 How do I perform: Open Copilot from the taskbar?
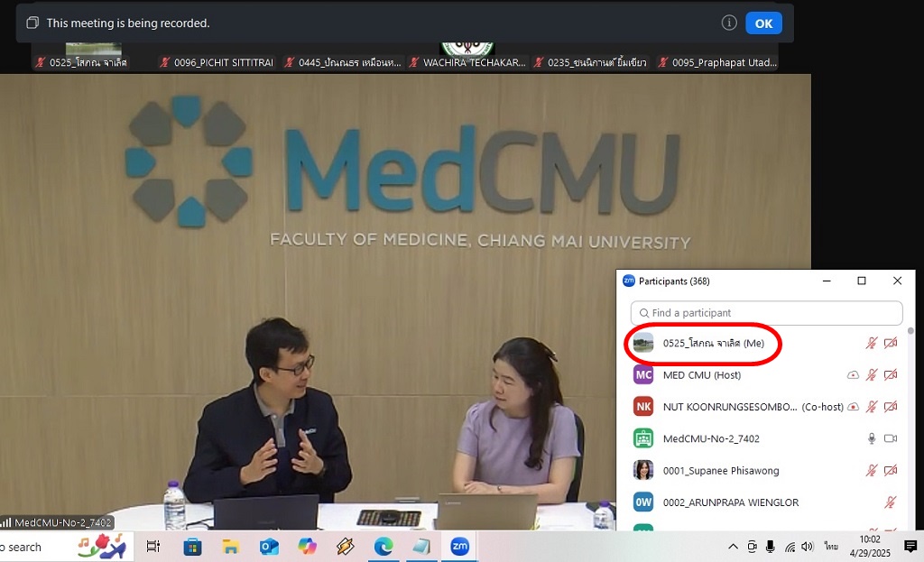click(x=307, y=547)
